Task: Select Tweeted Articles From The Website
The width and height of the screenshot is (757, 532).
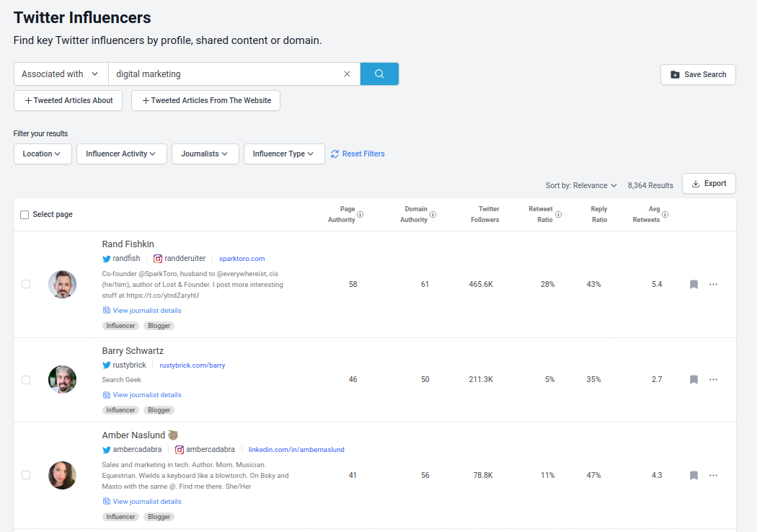Action: 205,101
